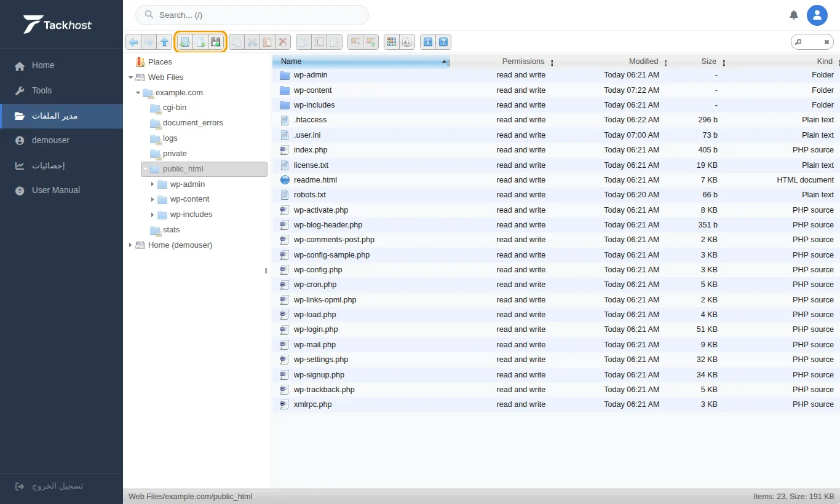Viewport: 840px width, 504px height.
Task: Sort files by the Size column header
Action: (x=696, y=61)
